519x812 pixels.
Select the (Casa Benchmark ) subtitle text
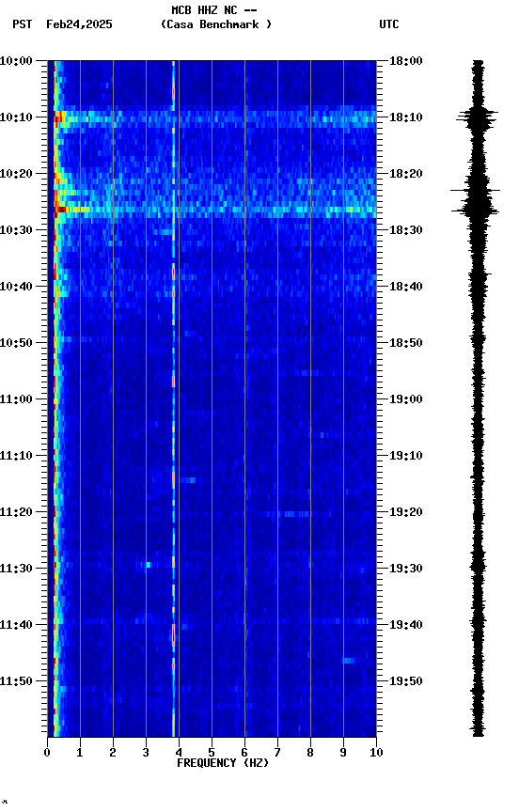(x=216, y=24)
